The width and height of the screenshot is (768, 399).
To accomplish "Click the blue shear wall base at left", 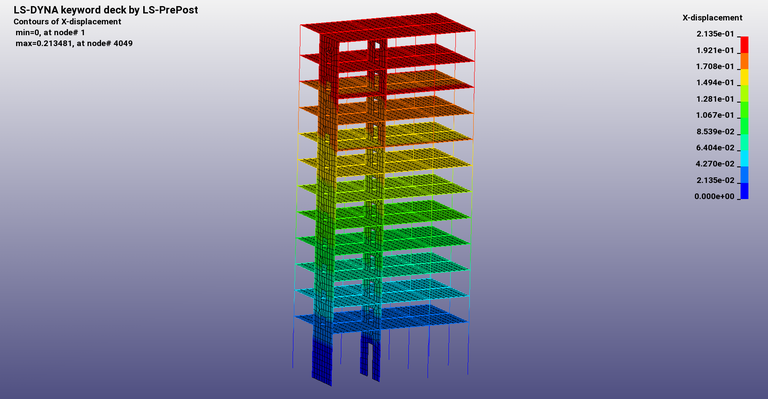I will click(322, 362).
